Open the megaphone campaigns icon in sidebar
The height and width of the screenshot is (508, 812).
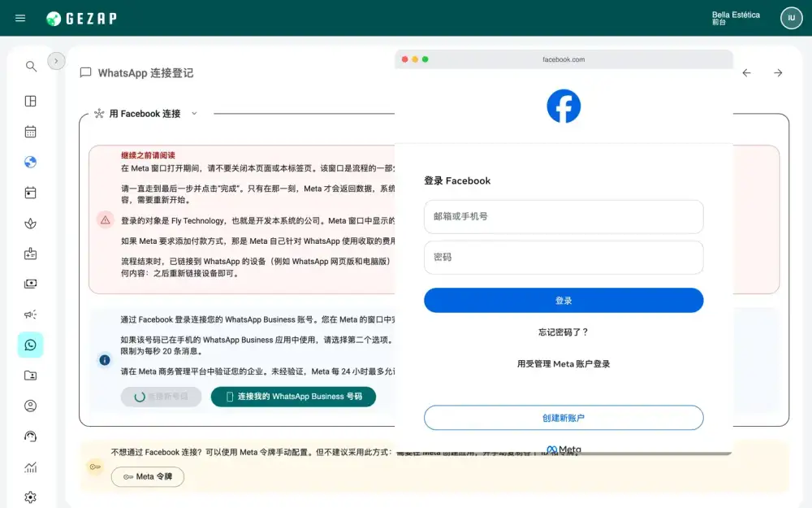point(31,314)
